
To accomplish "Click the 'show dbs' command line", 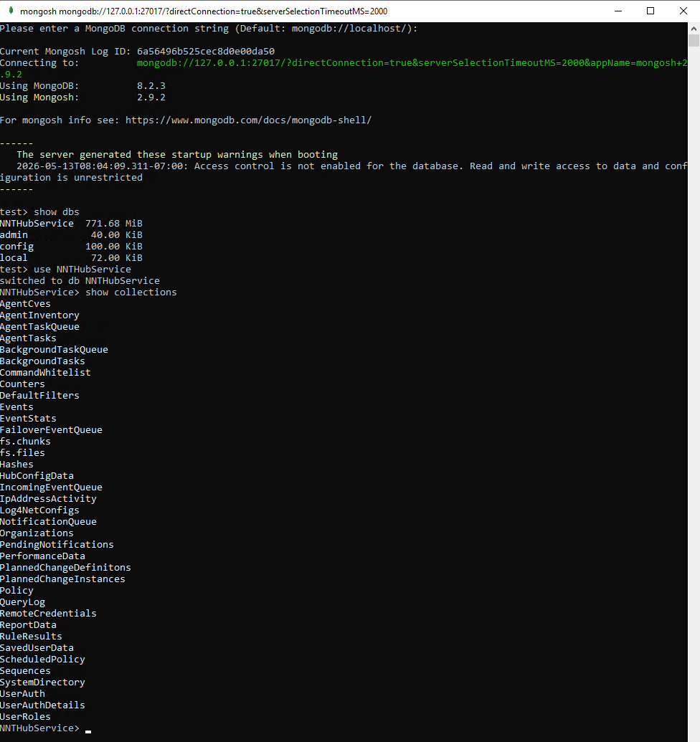I will coord(39,211).
